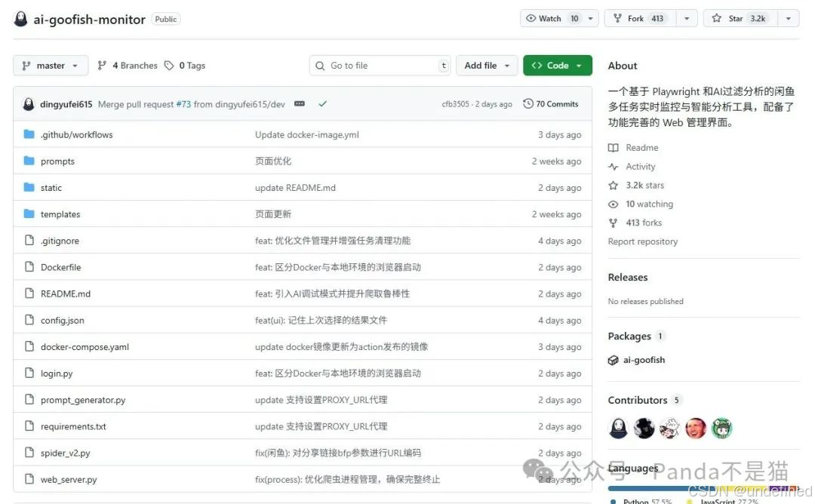Click the static folder icon
The height and width of the screenshot is (504, 815).
[29, 188]
